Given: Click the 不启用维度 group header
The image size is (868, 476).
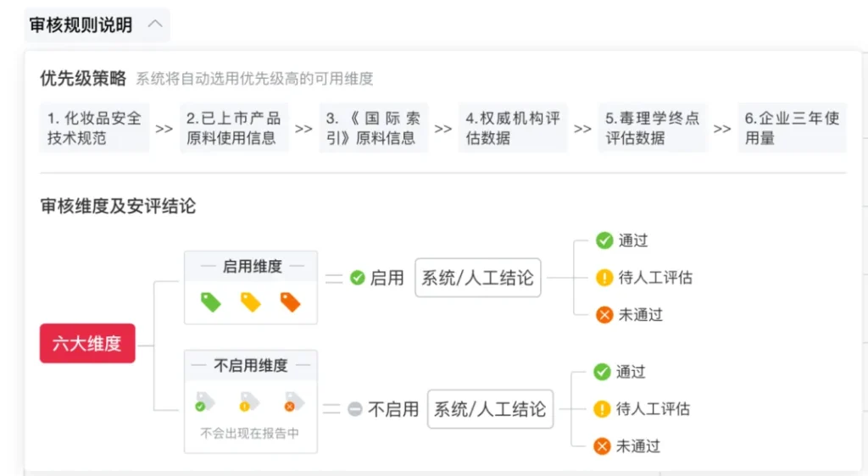Looking at the screenshot, I should (251, 365).
